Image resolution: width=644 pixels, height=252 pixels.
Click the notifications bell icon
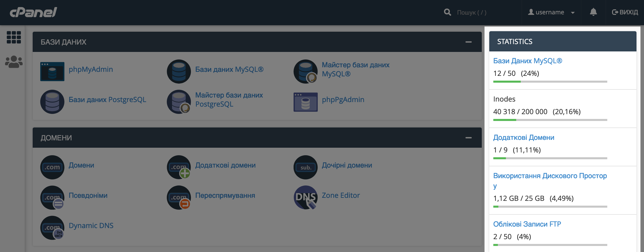pos(593,12)
